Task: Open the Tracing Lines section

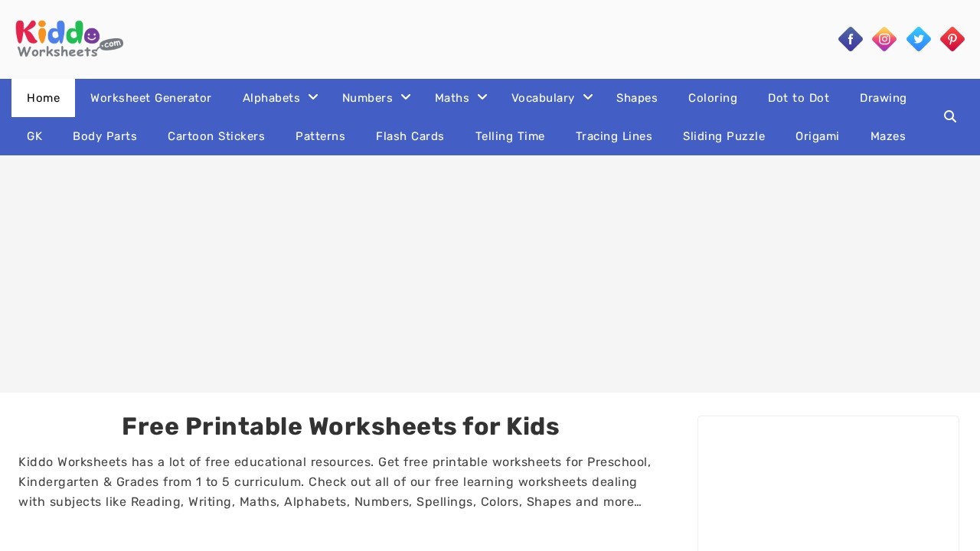Action: click(614, 136)
